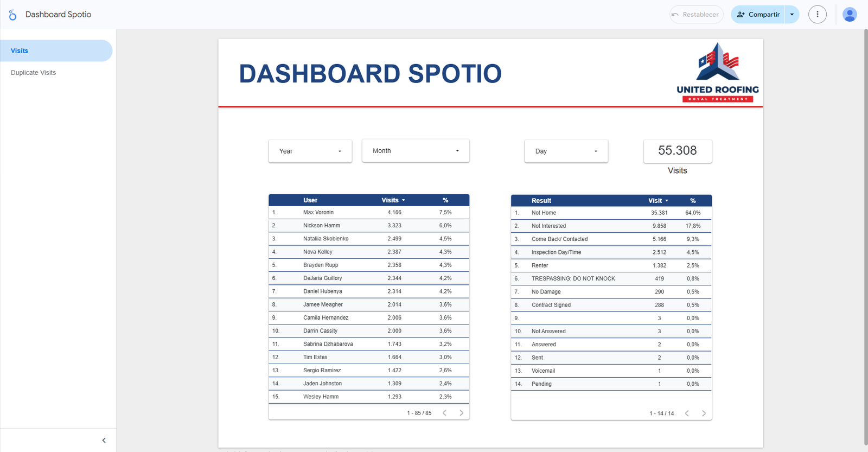Click TRESPASSING: DO NOT KNOCK result
The height and width of the screenshot is (452, 868).
(x=573, y=278)
